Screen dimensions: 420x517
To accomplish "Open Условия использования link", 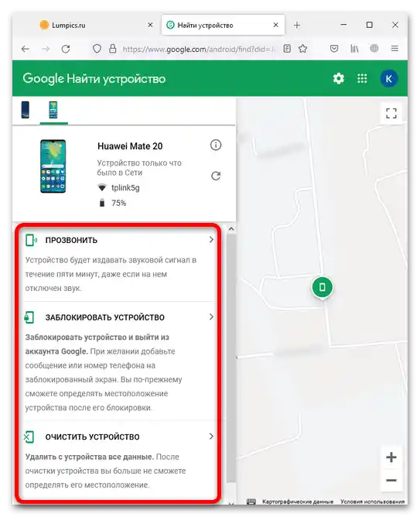I will tap(373, 502).
